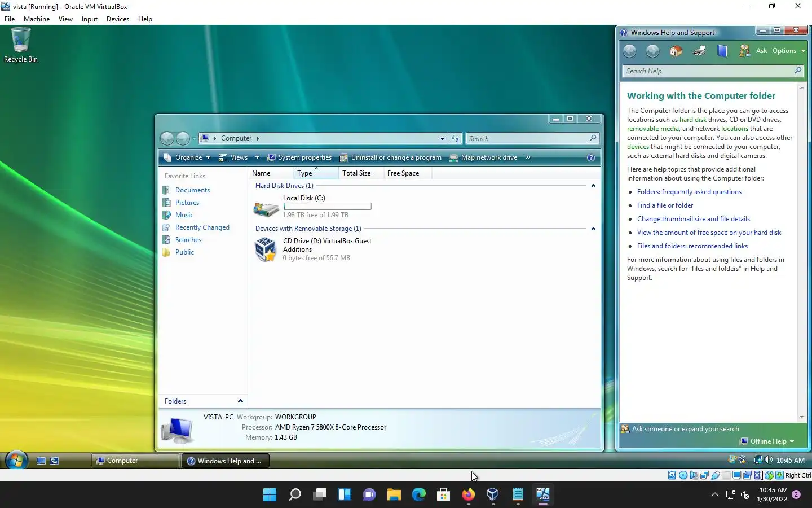Viewport: 812px width, 508px height.
Task: Open VirtualBox View menu
Action: click(x=65, y=19)
